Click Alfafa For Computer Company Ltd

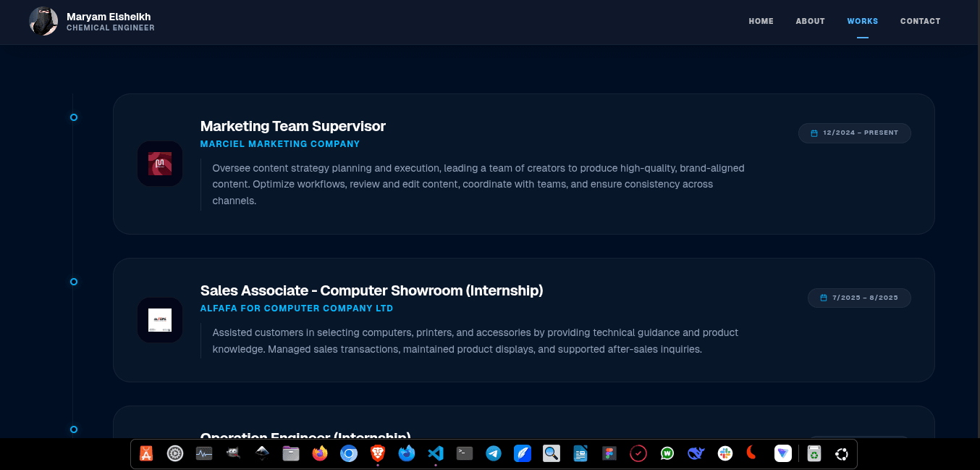[x=297, y=309]
